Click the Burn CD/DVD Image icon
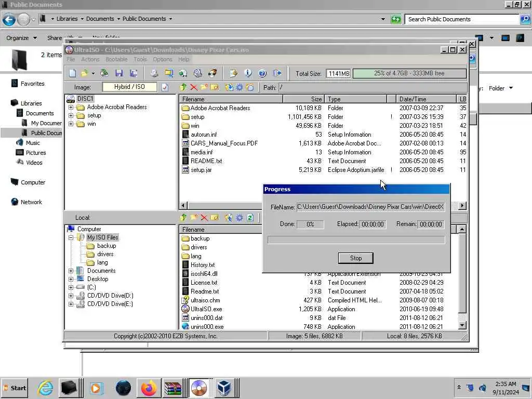The image size is (532, 399). pos(212,73)
